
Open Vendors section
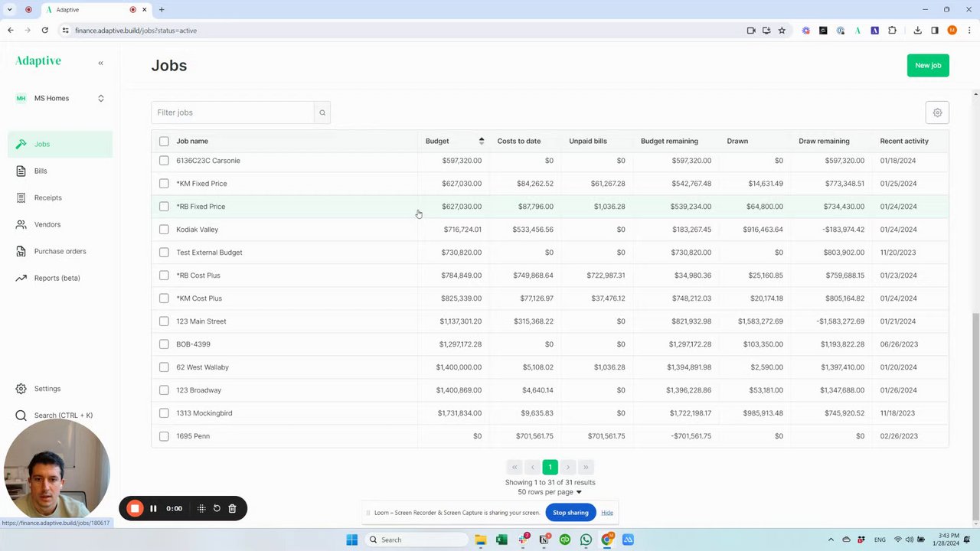(60, 224)
